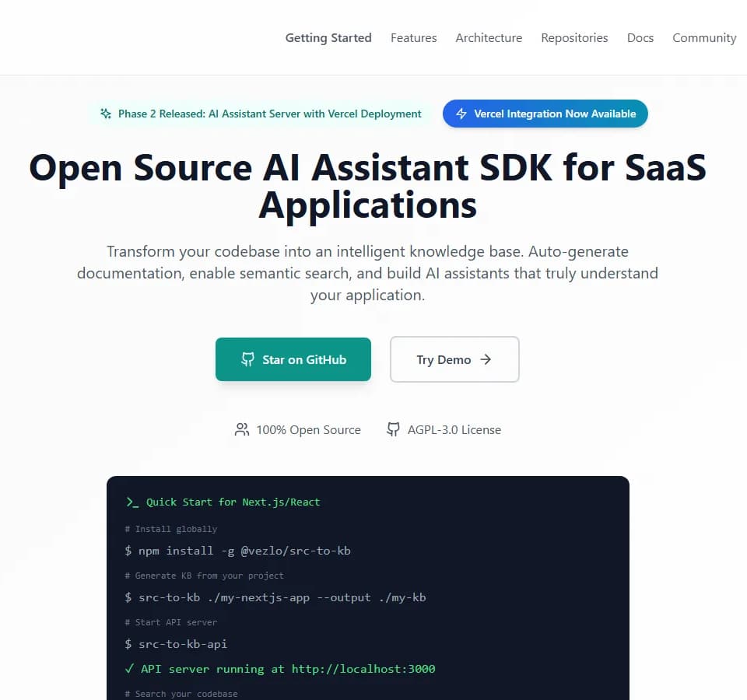Go to the Features section
Image resolution: width=747 pixels, height=700 pixels.
tap(413, 38)
